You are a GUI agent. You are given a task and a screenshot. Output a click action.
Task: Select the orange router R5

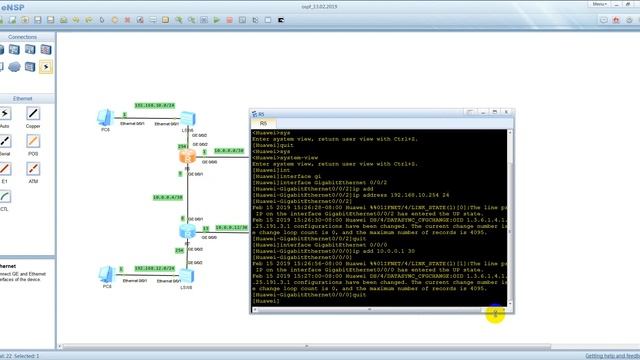(x=187, y=156)
